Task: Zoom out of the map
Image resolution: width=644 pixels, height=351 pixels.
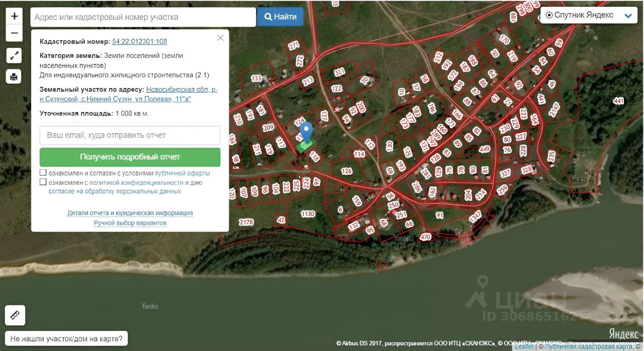Action: [x=14, y=33]
